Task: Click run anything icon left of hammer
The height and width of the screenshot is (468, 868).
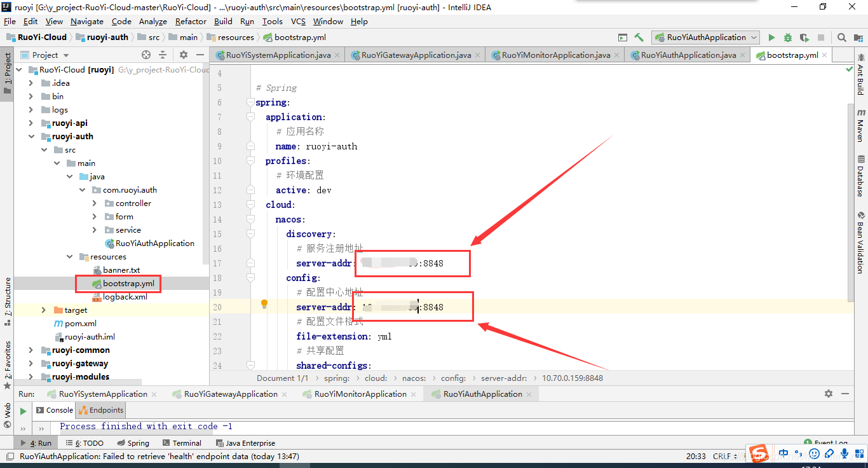Action: click(623, 38)
